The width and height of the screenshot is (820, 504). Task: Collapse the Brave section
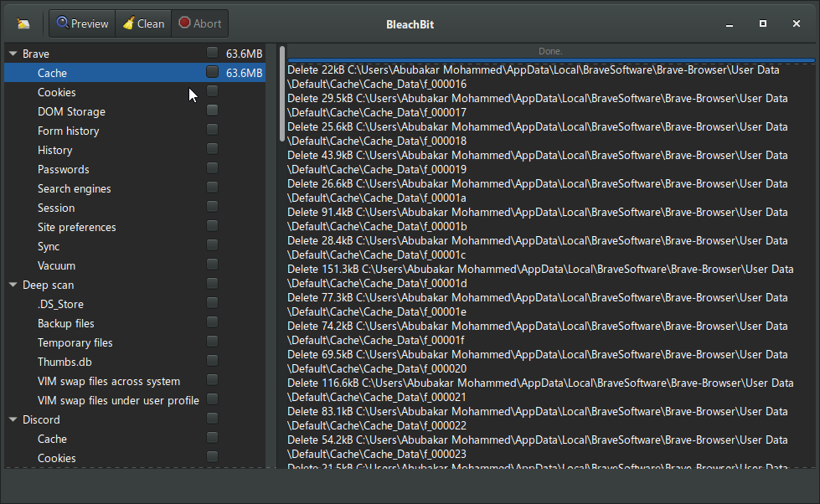13,53
